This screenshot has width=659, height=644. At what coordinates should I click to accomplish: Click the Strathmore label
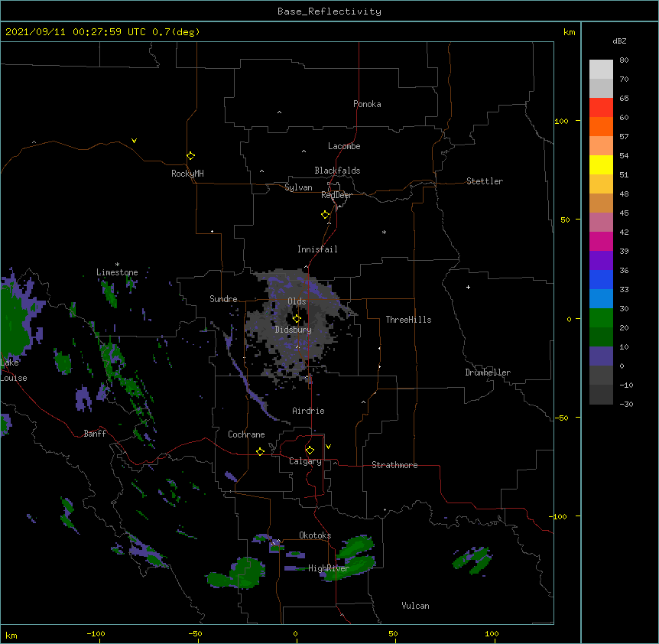pos(394,465)
